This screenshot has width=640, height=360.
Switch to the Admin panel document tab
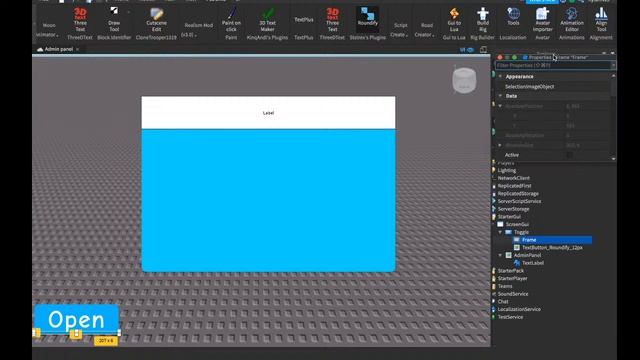pyautogui.click(x=58, y=49)
